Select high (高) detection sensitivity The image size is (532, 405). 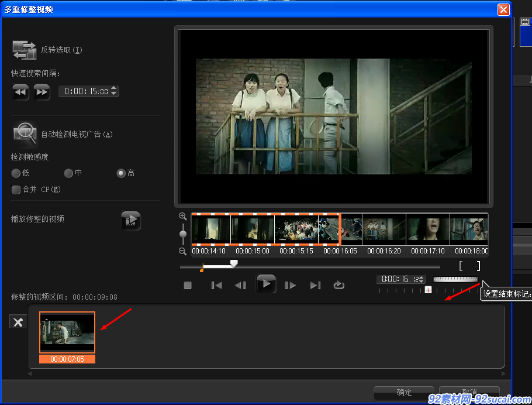121,173
